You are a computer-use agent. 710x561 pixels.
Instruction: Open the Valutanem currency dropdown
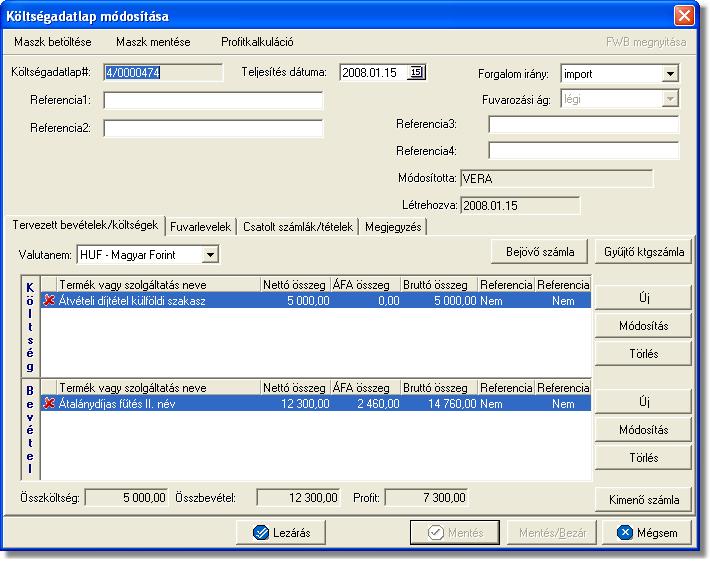(210, 255)
